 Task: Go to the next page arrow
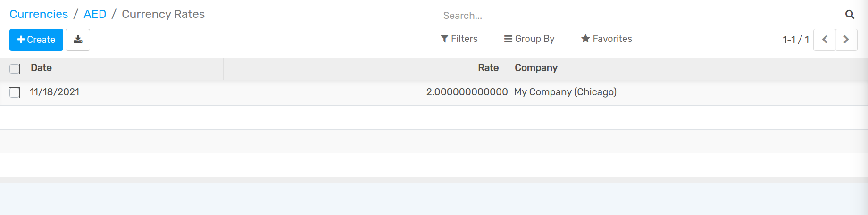click(x=846, y=40)
